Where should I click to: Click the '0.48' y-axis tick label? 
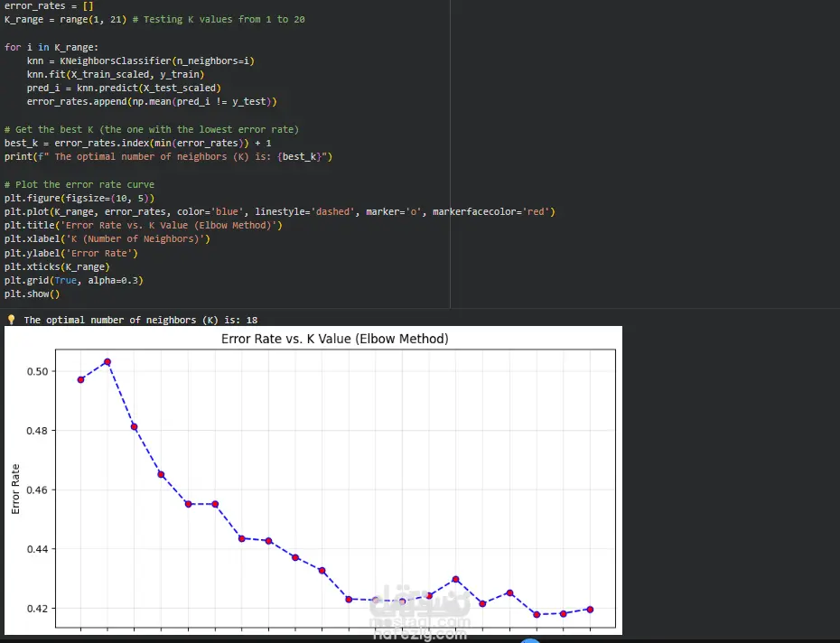(37, 431)
